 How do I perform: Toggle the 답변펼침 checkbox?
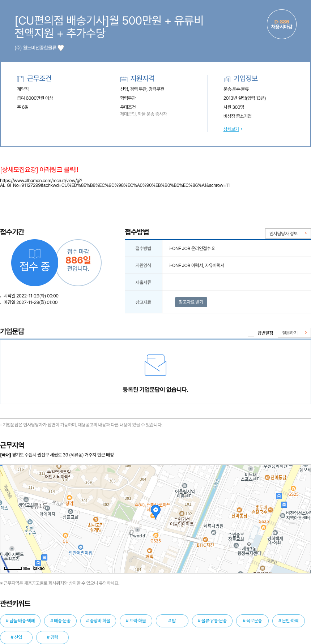[x=251, y=333]
